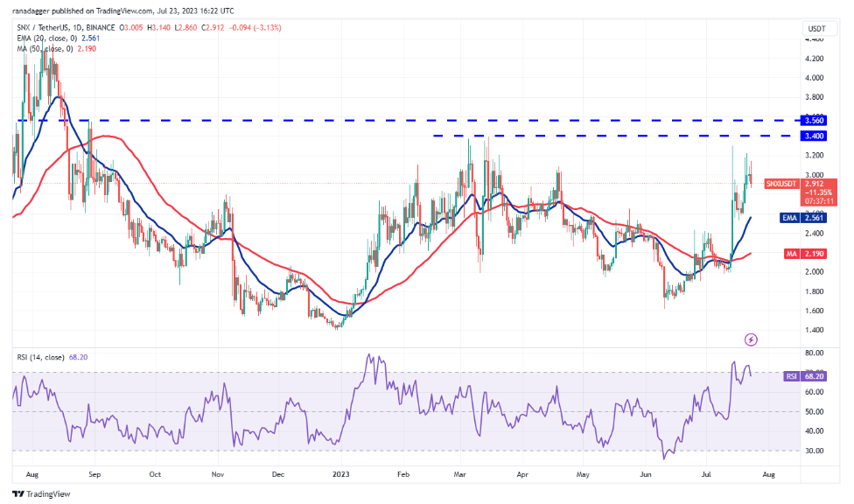This screenshot has height=504, width=854.
Task: Click the USDT currency label above price axis
Action: pos(814,27)
